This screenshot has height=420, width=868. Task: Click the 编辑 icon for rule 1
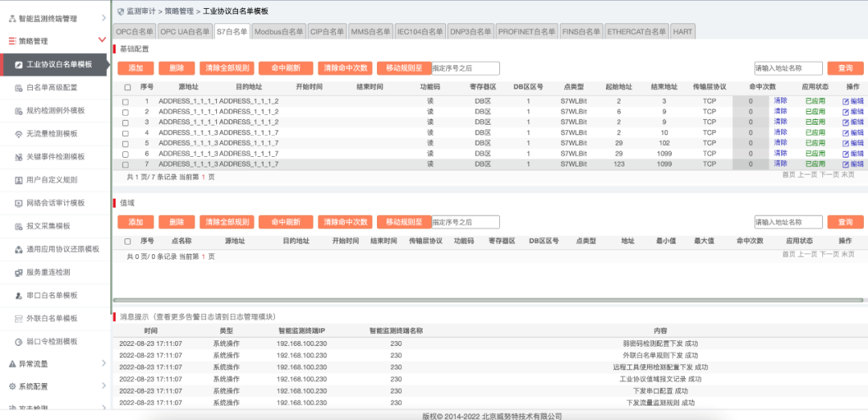[x=845, y=102]
